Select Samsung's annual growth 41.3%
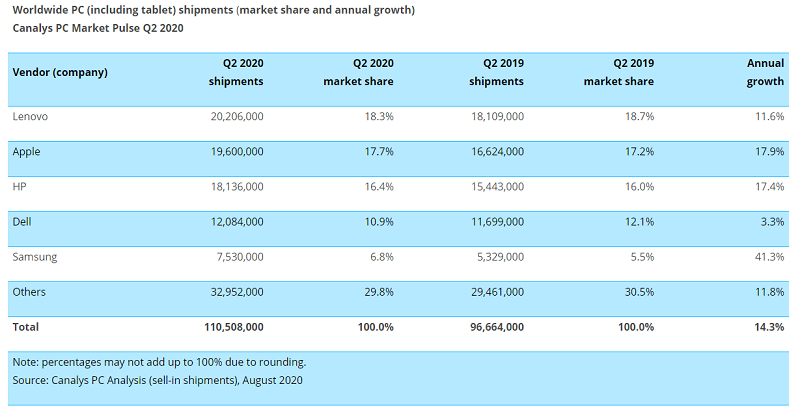The image size is (800, 410). click(x=770, y=257)
